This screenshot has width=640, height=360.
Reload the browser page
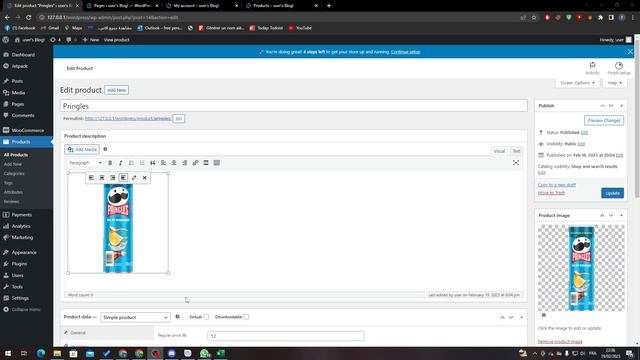(x=29, y=18)
